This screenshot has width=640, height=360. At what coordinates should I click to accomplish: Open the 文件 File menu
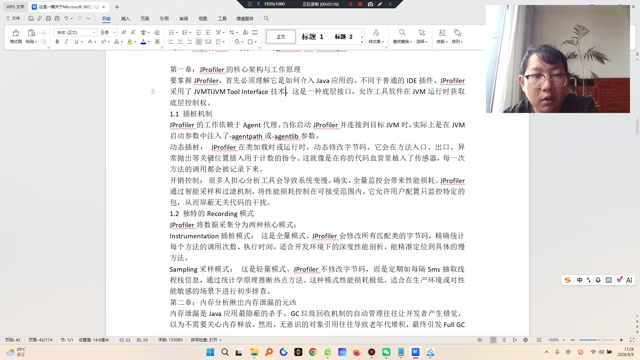pos(13,18)
